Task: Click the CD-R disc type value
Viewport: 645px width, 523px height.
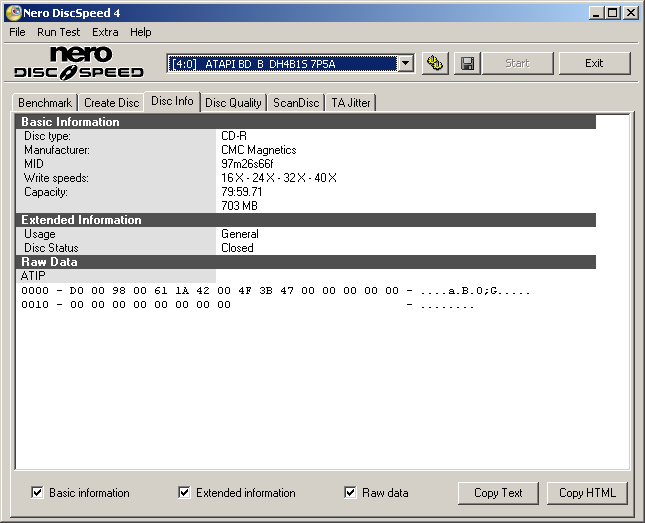Action: coord(234,136)
